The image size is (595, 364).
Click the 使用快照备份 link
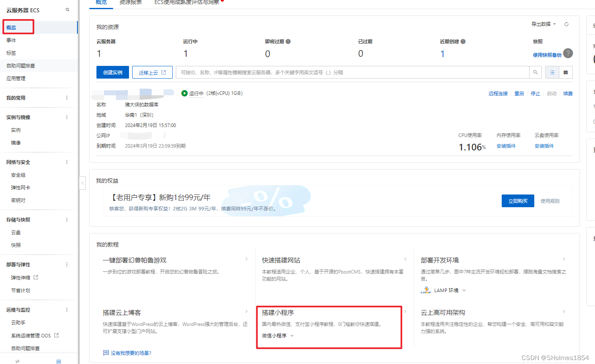click(x=547, y=55)
